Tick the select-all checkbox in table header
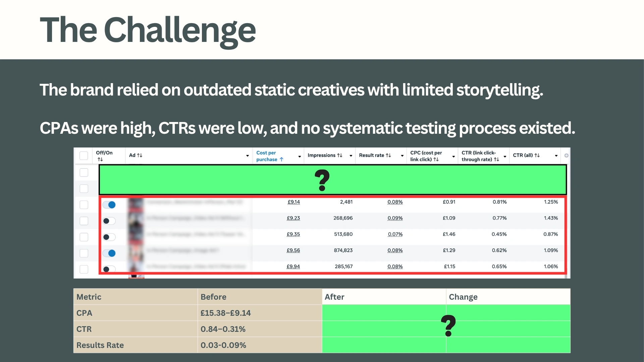Screen dimensions: 644x362 (84, 156)
